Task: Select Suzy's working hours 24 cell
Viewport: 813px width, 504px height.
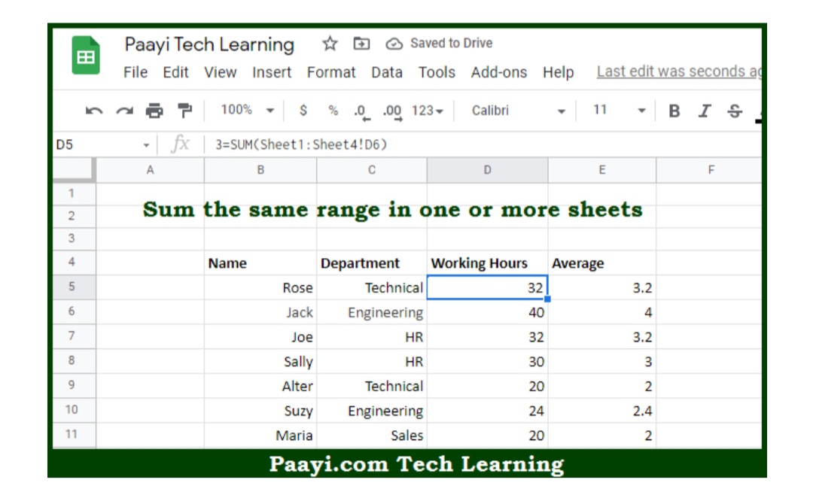Action: (x=487, y=411)
